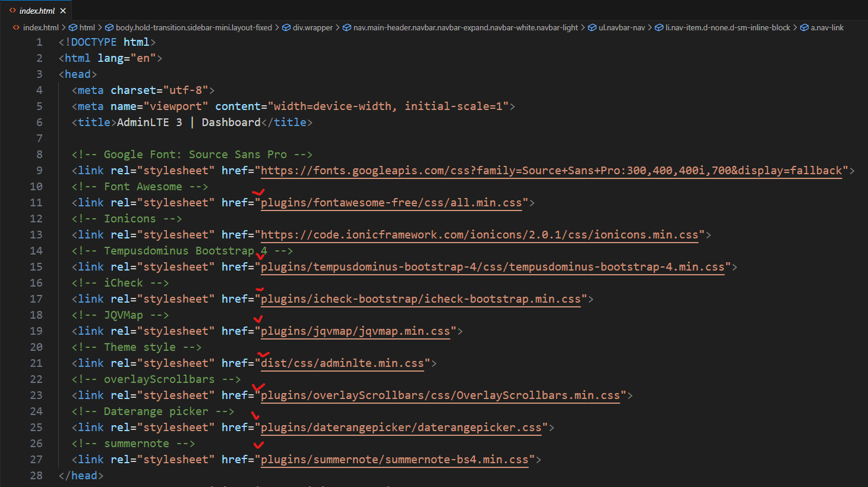
Task: Click the cube icon before div.wrapper breadcrumb
Action: point(286,27)
